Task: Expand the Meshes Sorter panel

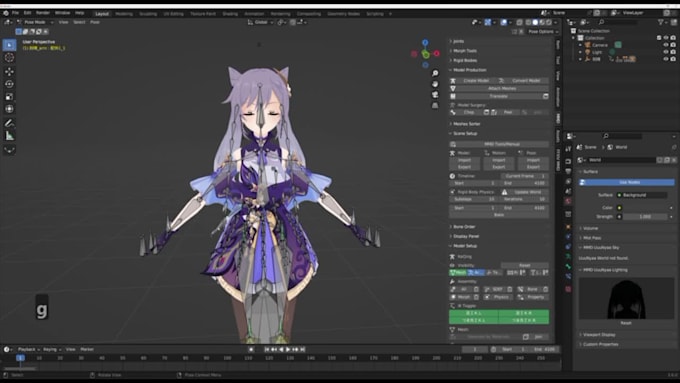Action: (467, 124)
